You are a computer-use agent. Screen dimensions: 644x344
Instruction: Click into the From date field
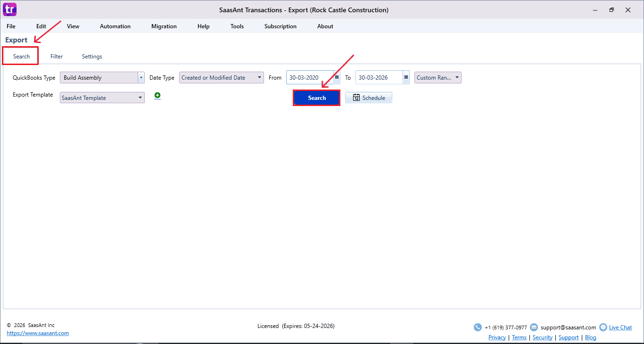click(309, 78)
